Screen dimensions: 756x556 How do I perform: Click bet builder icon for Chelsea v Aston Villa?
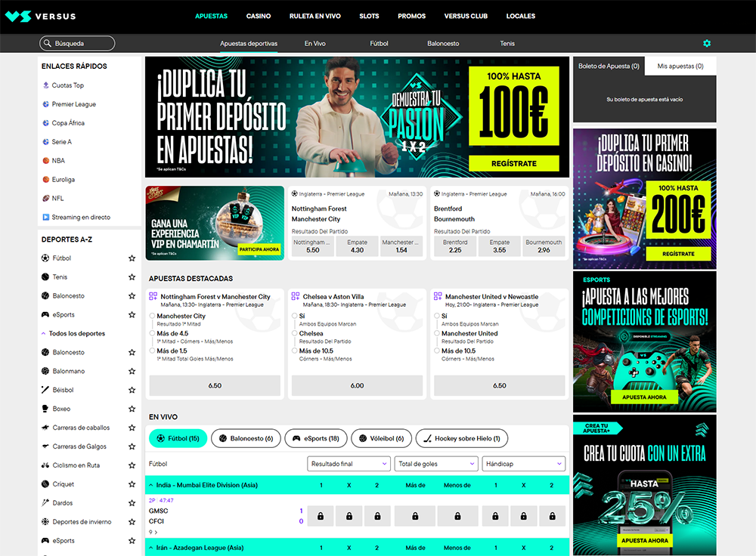tap(296, 296)
